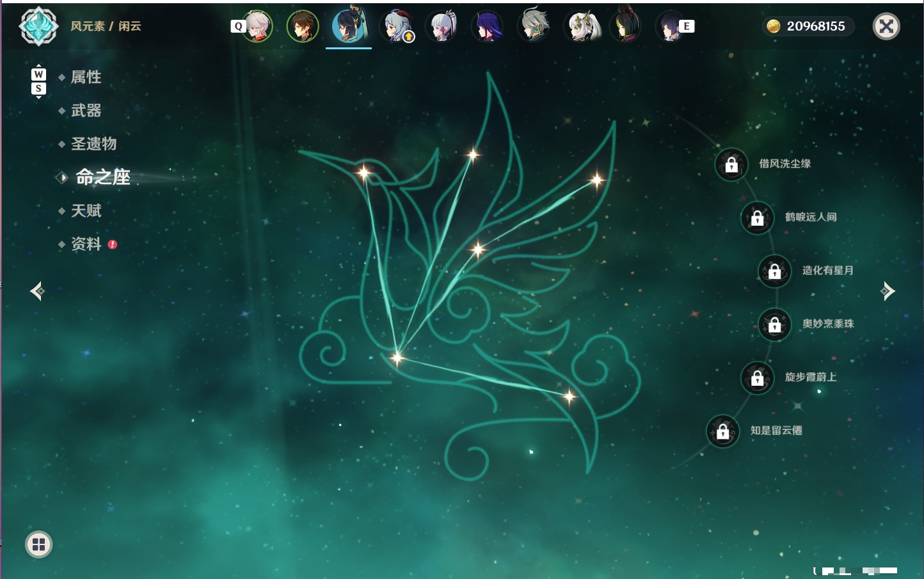View the locked 奥妙烹黍珠 constellation
Image resolution: width=924 pixels, height=579 pixels.
pos(774,324)
